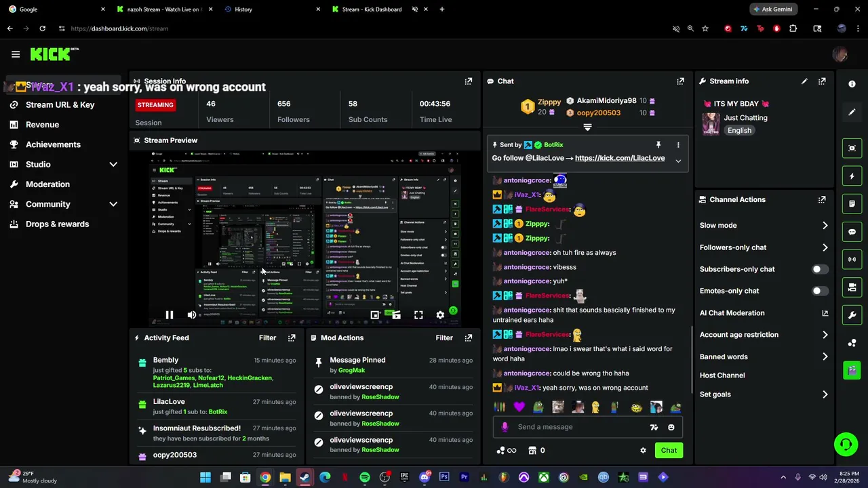Pop out the Channel Actions panel
This screenshot has height=488, width=868.
[822, 199]
